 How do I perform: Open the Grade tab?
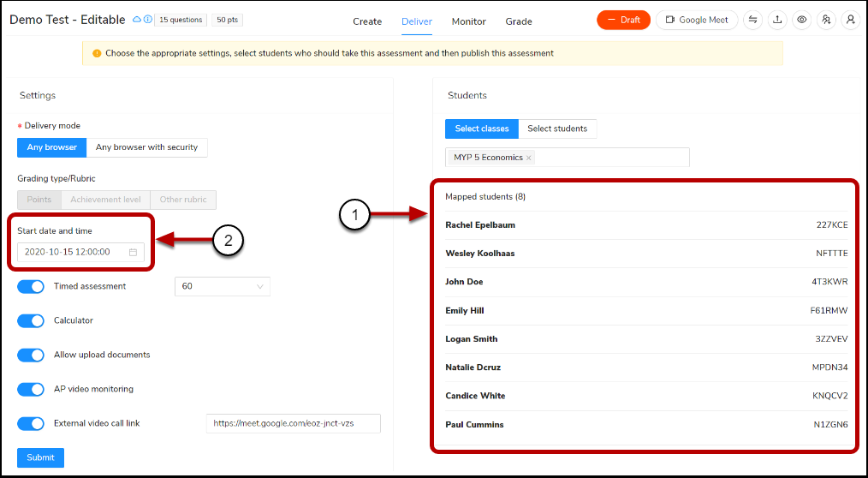click(x=519, y=21)
